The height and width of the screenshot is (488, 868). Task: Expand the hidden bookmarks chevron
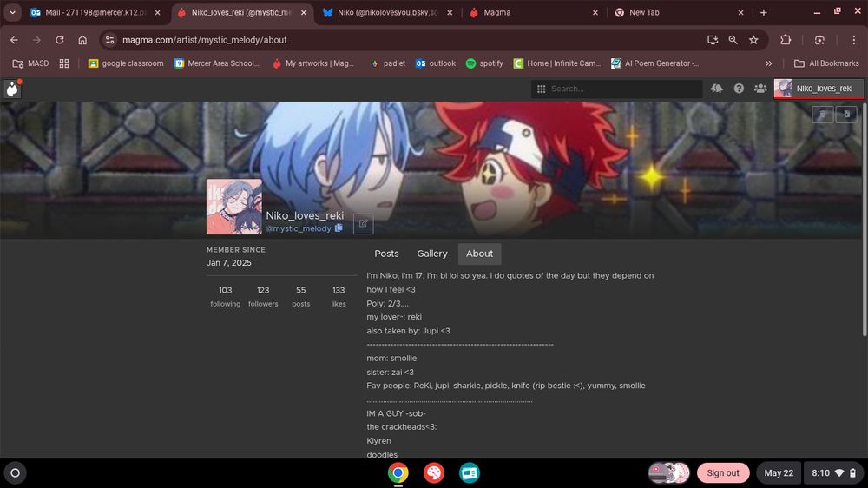coord(768,63)
